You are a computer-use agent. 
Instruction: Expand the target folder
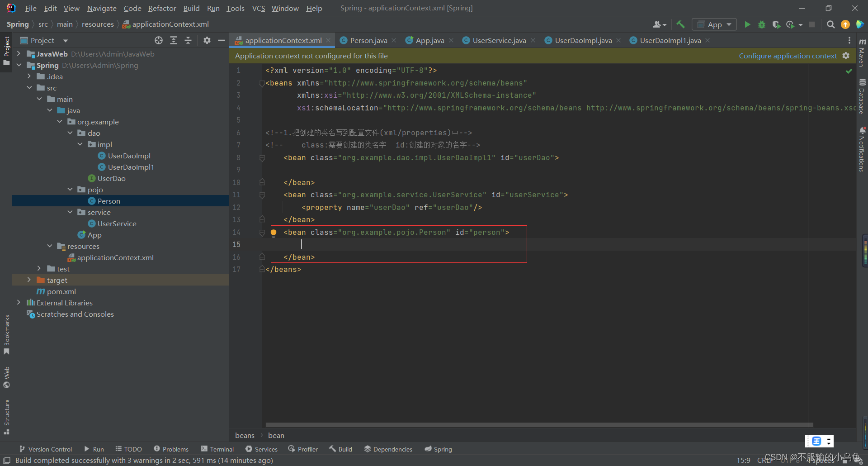(29, 280)
